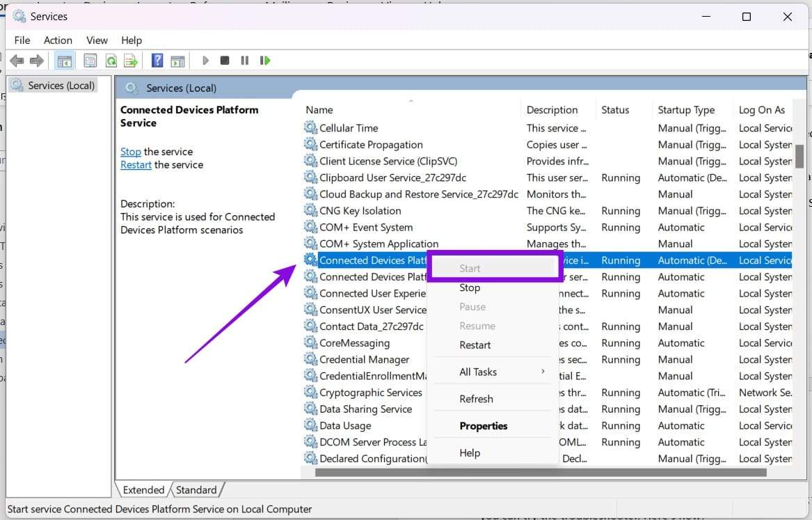Expand All Tasks submenu arrow
This screenshot has width=812, height=520.
point(543,371)
